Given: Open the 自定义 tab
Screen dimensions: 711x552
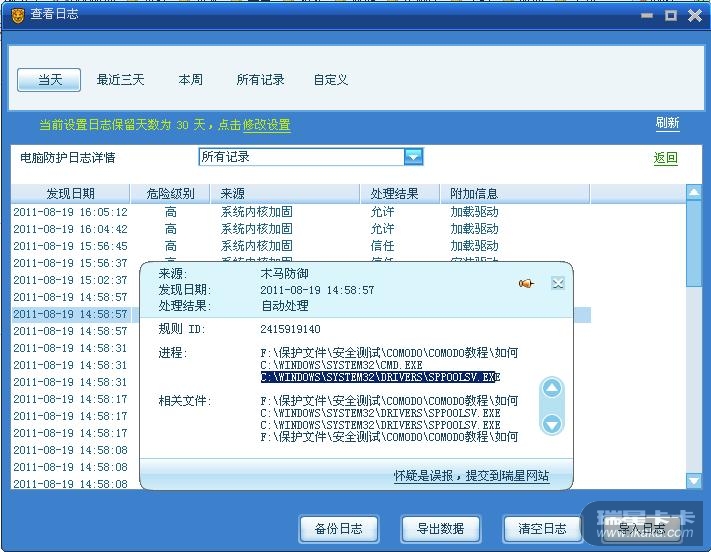Looking at the screenshot, I should (x=331, y=80).
